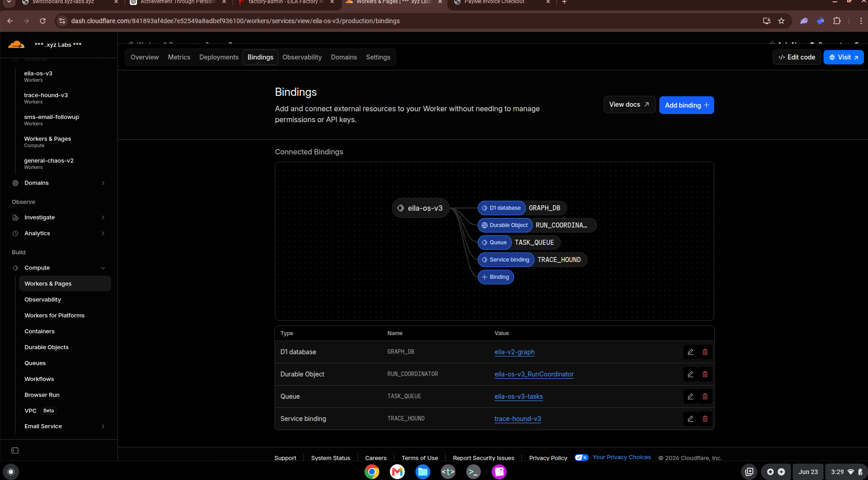
Task: Switch to the Settings tab
Action: tap(378, 57)
